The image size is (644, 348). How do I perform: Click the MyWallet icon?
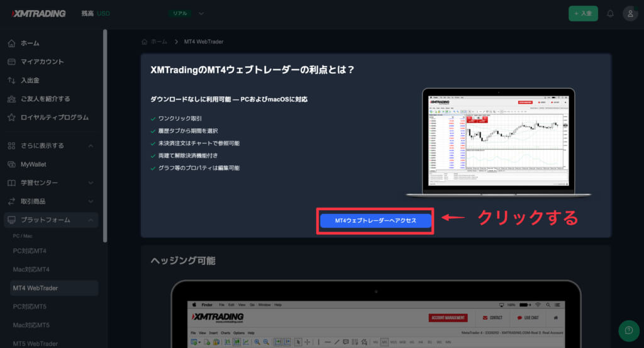click(x=11, y=164)
